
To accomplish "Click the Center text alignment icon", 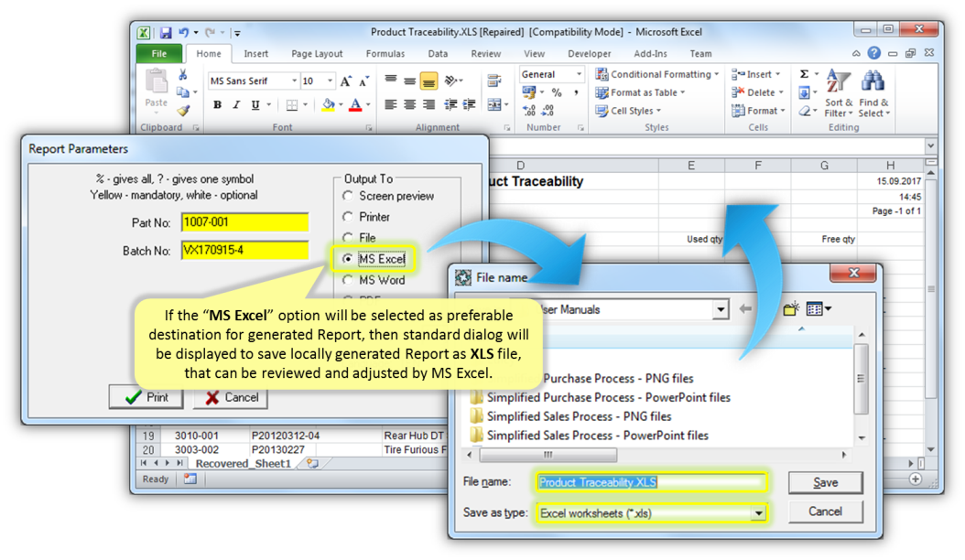I will pyautogui.click(x=410, y=104).
